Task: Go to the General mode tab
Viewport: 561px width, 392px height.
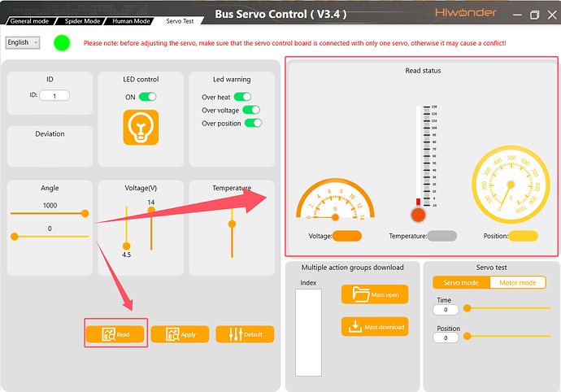Action: click(30, 21)
